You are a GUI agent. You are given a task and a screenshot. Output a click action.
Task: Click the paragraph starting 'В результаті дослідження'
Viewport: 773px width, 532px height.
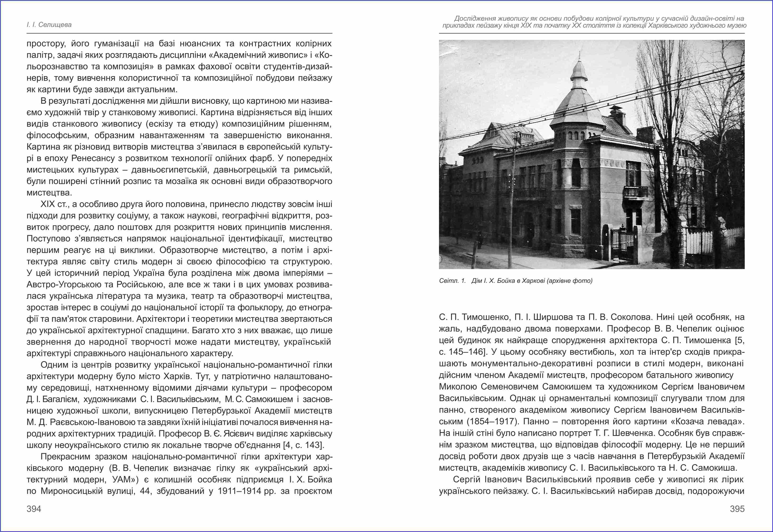(179, 147)
